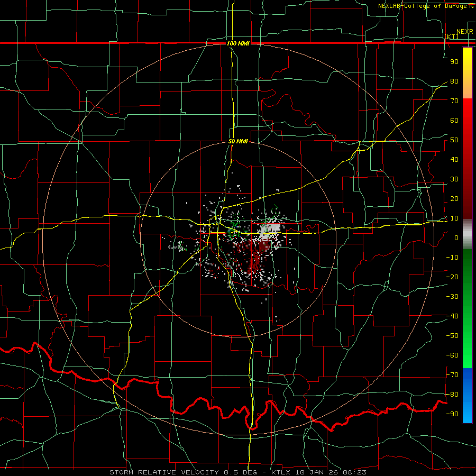Click the NEXR label above the legend

pos(465,32)
